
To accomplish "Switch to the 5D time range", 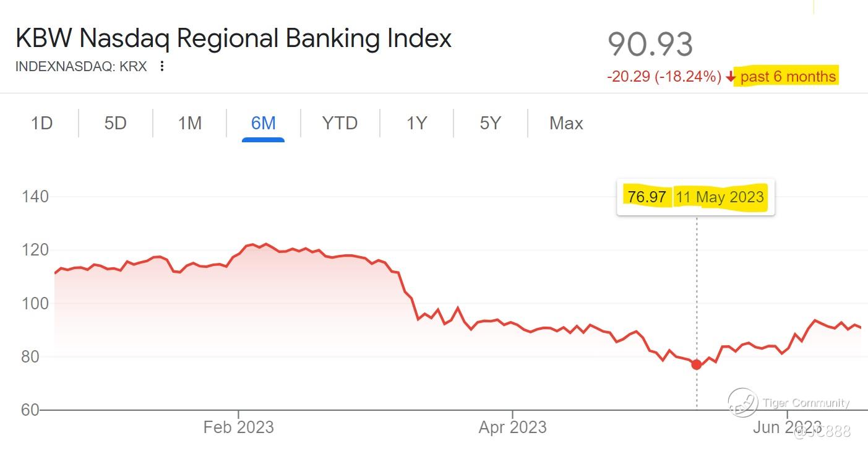I will pos(115,123).
